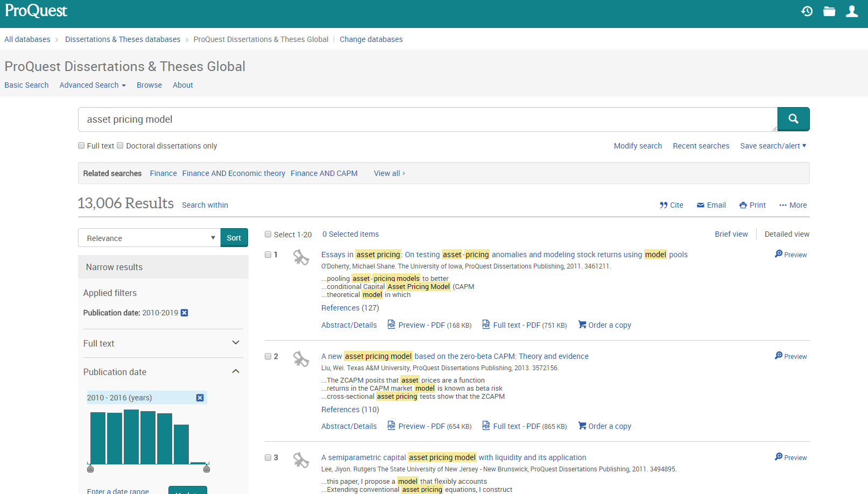Click dissertation document icon for result 1
Viewport: 868px width, 494px height.
pyautogui.click(x=301, y=258)
